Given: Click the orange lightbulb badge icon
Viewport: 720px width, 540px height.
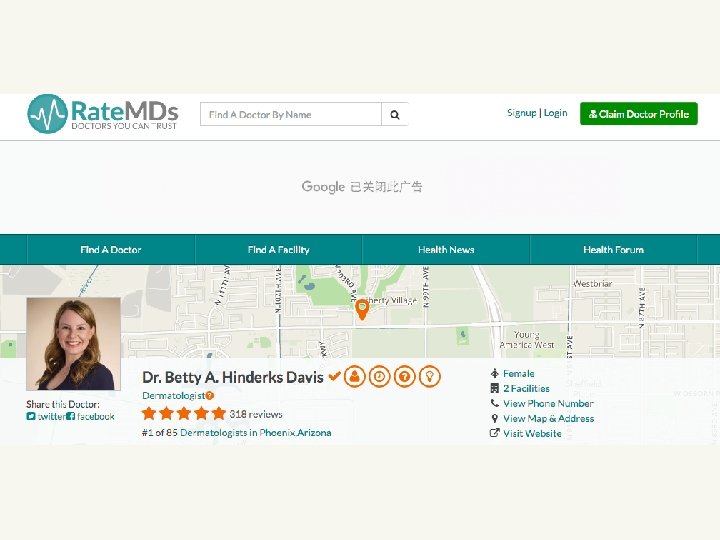Looking at the screenshot, I should click(x=429, y=377).
